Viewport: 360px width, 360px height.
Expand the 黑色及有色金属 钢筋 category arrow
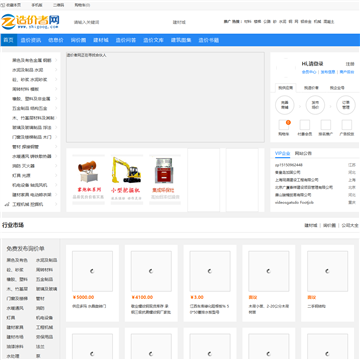56,60
